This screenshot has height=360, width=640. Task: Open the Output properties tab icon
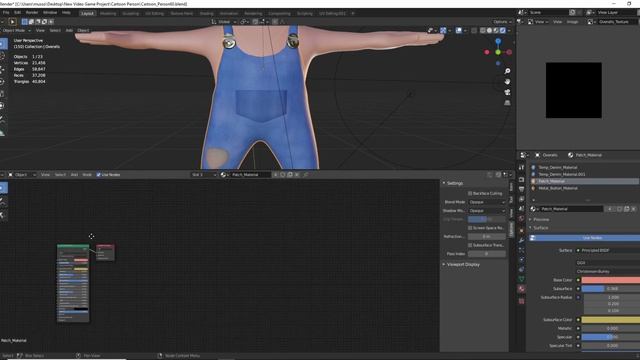point(522,189)
